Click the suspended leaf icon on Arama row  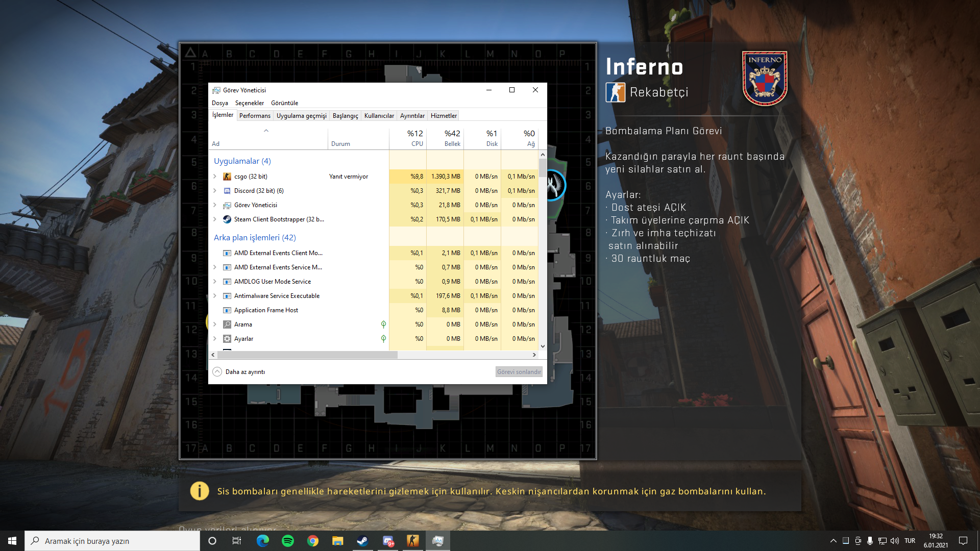click(383, 324)
